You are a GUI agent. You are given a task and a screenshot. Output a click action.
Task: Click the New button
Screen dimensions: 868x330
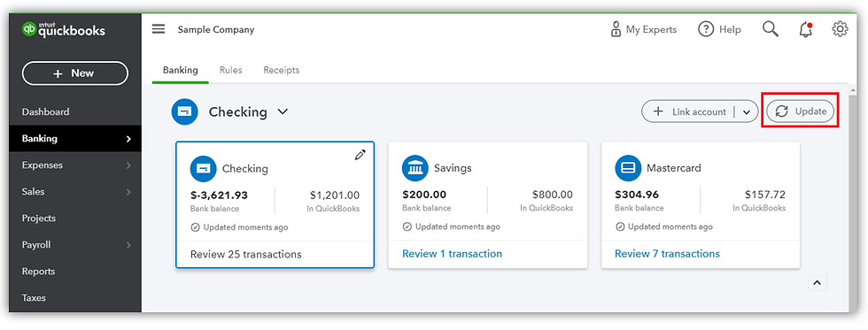pos(74,73)
